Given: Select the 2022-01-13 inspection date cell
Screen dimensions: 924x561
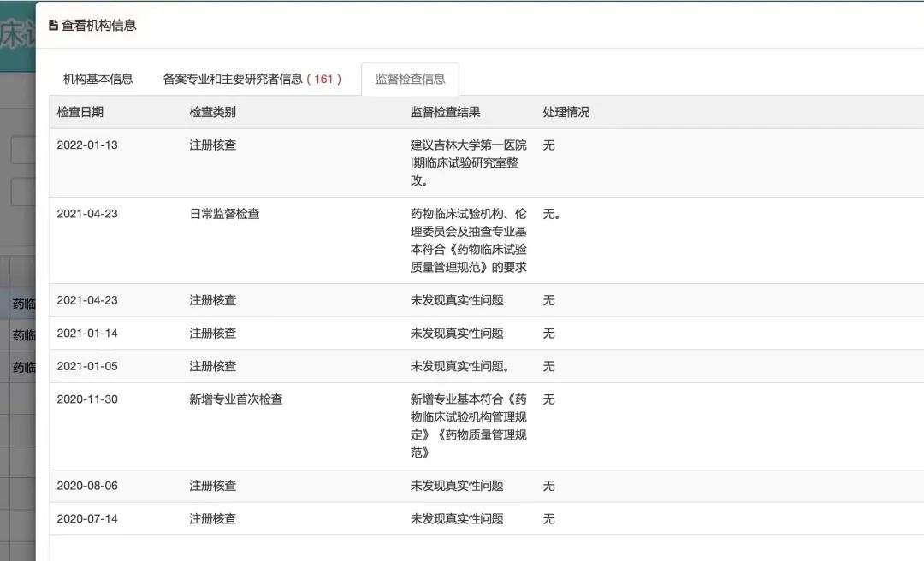Looking at the screenshot, I should [87, 145].
